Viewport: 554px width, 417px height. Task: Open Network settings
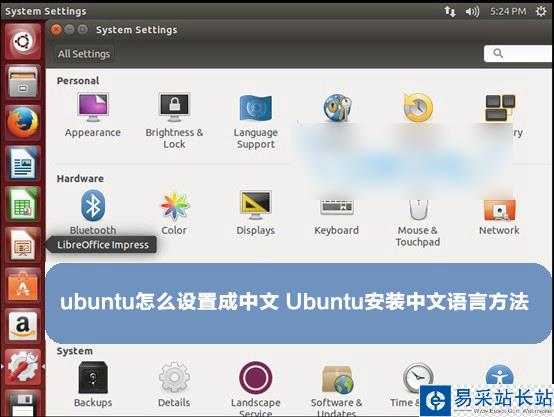[x=499, y=217]
